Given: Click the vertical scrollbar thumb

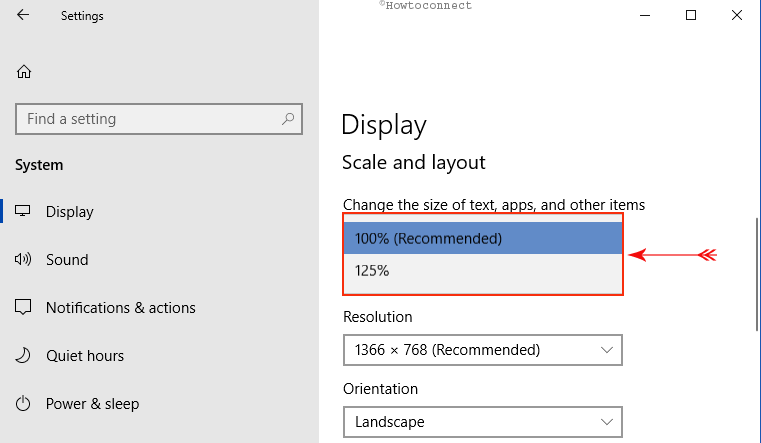Looking at the screenshot, I should click(x=757, y=275).
